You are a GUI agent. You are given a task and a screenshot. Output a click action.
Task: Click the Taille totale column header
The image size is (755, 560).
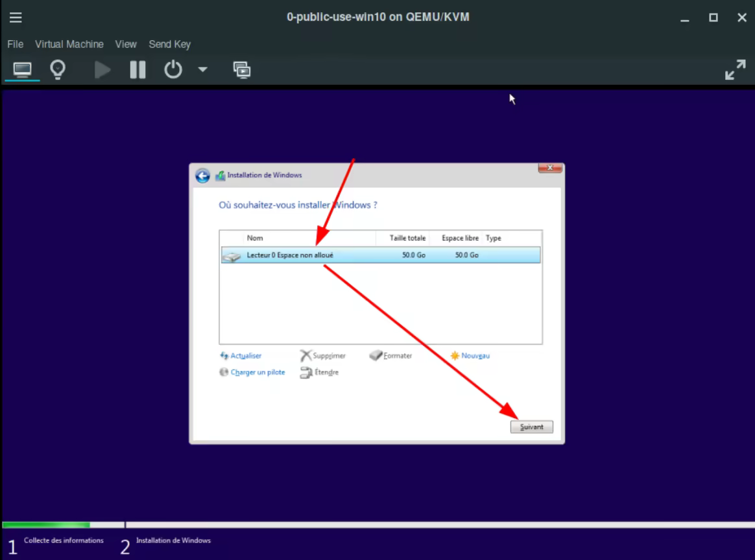coord(407,238)
